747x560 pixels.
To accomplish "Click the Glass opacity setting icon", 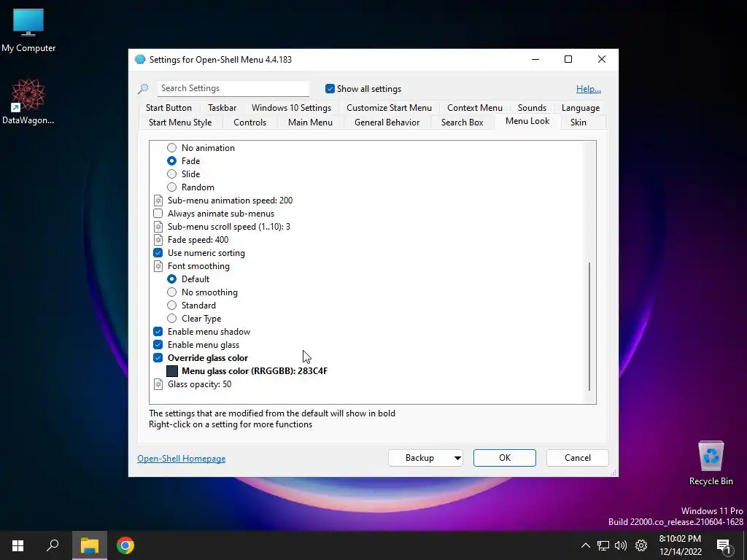I will (158, 384).
